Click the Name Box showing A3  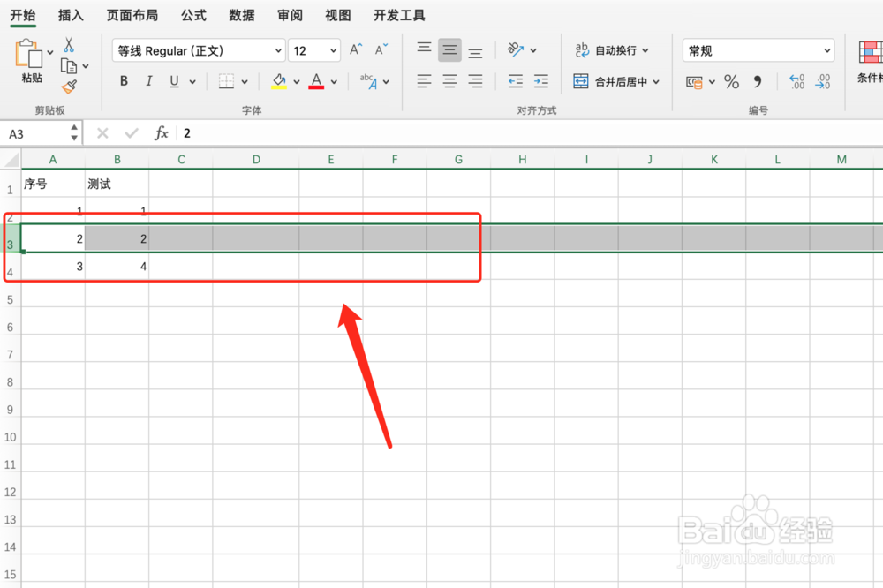coord(35,132)
